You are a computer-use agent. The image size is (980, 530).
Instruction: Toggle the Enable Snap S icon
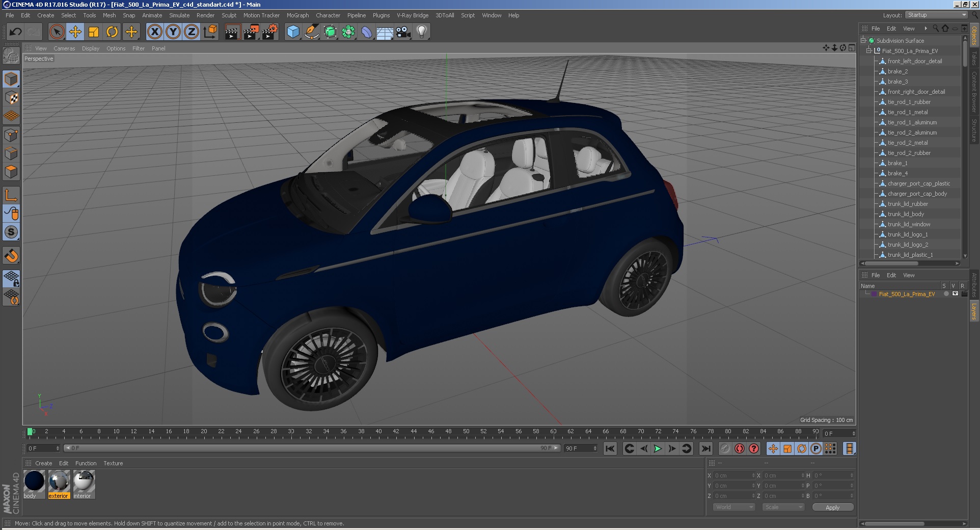pos(11,232)
